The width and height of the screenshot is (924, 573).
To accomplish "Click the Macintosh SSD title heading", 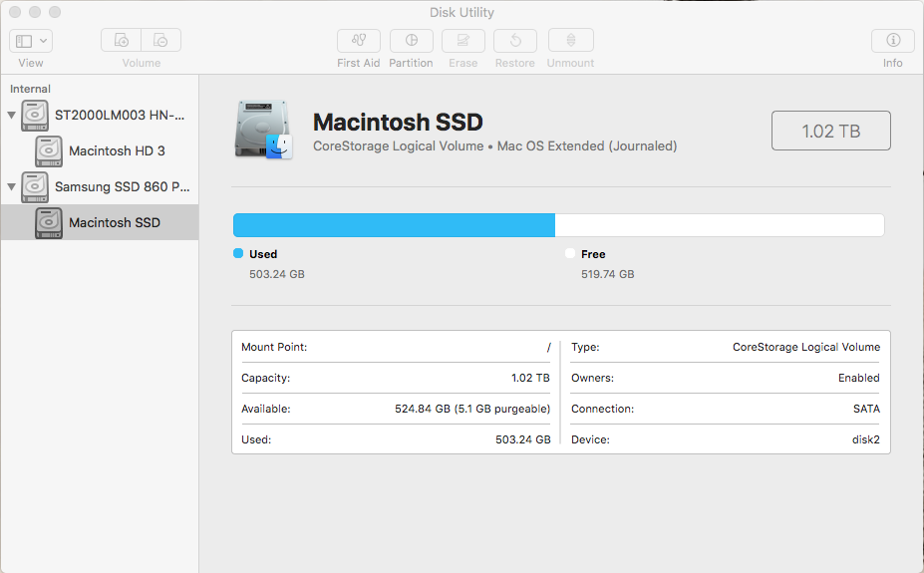I will pyautogui.click(x=398, y=123).
